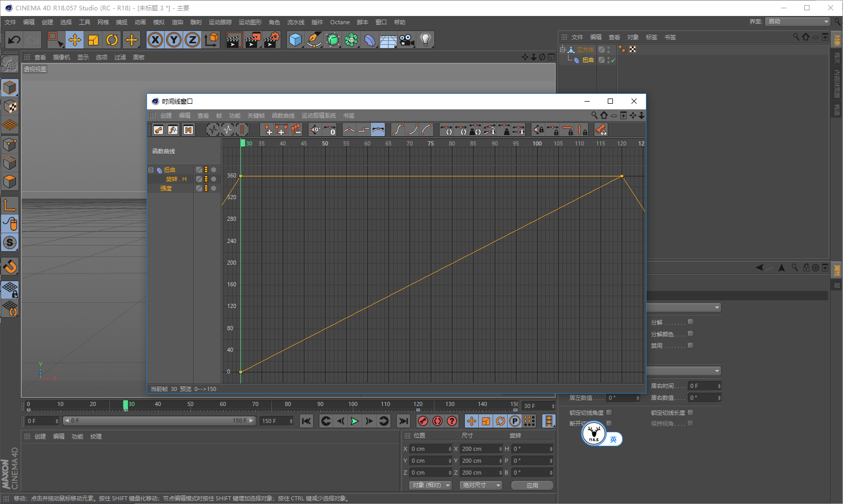Toggle 分解颜色 checkbox
The height and width of the screenshot is (504, 843).
point(690,334)
